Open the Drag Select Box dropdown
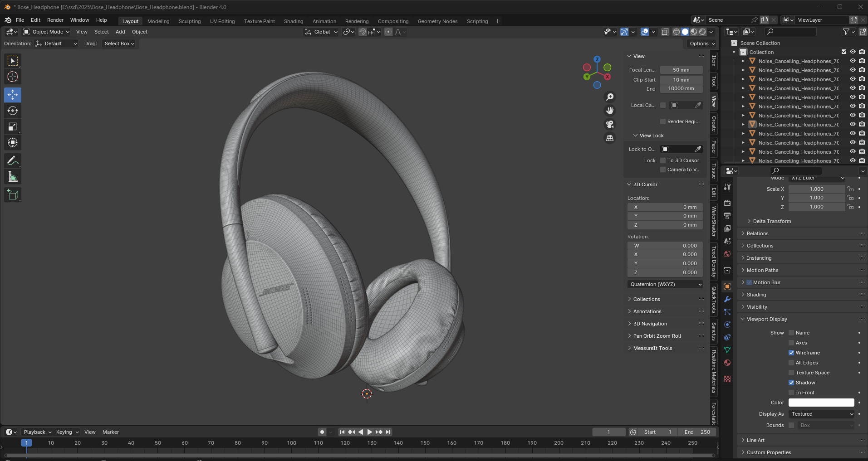The width and height of the screenshot is (868, 461). click(x=119, y=44)
